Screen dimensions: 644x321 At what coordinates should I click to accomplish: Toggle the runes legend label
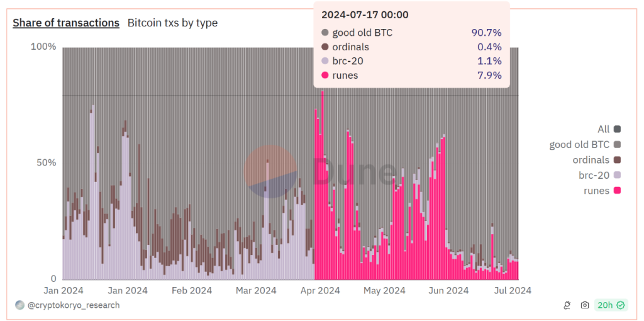pyautogui.click(x=596, y=191)
